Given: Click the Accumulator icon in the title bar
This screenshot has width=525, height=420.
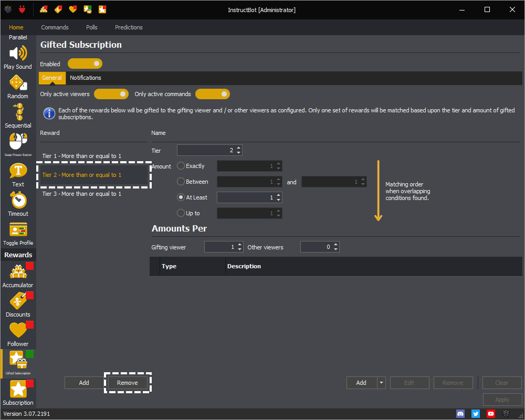Looking at the screenshot, I should [44, 9].
